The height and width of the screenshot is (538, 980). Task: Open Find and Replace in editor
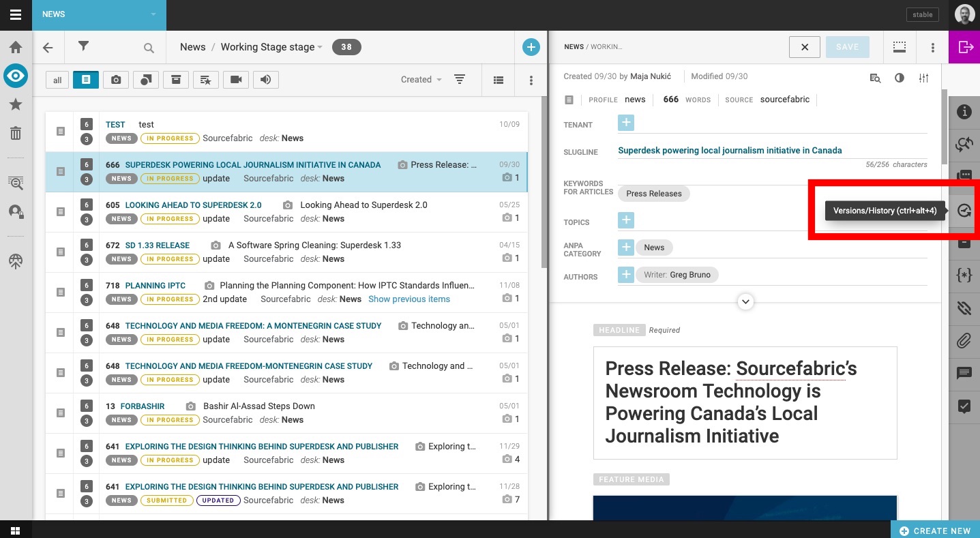(x=875, y=78)
